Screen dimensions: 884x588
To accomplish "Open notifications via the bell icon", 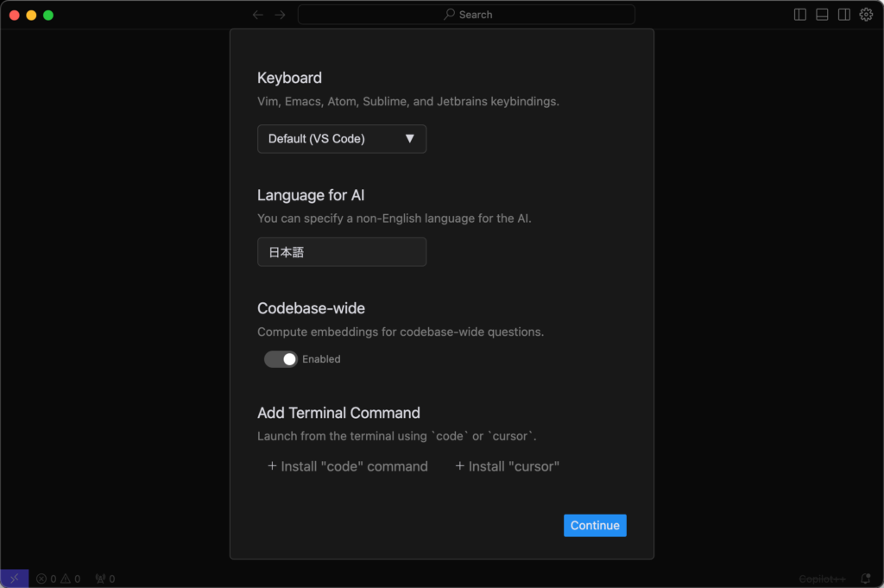I will [865, 579].
